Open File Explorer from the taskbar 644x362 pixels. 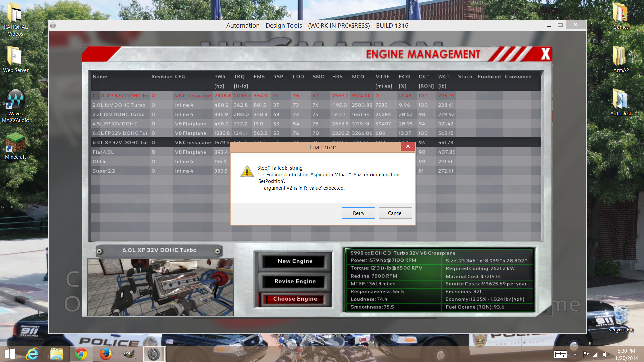click(x=57, y=354)
